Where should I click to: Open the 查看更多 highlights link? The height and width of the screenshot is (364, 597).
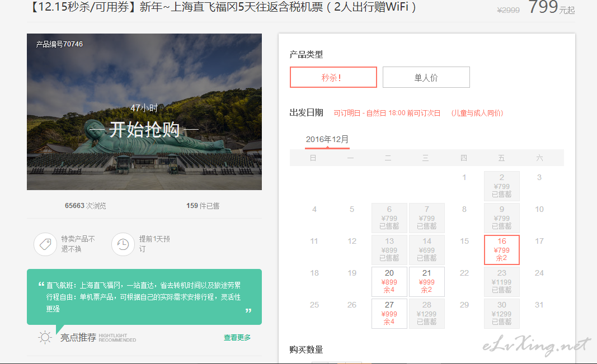pos(237,337)
